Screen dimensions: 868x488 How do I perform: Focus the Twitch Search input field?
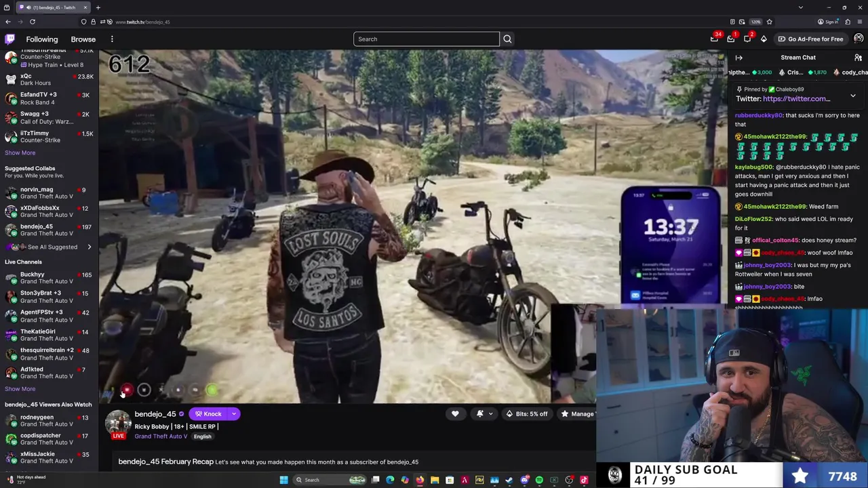tap(426, 39)
